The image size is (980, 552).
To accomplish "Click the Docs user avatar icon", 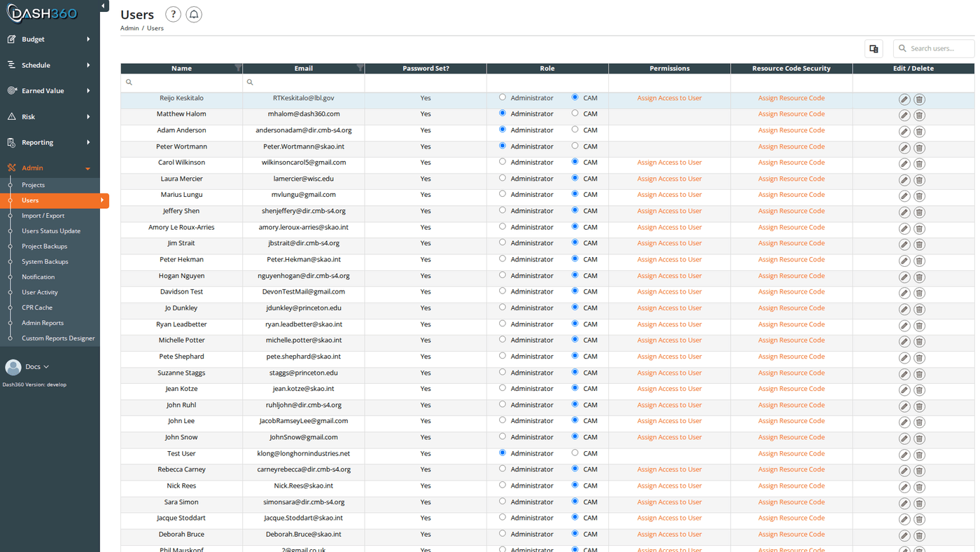I will pyautogui.click(x=13, y=367).
